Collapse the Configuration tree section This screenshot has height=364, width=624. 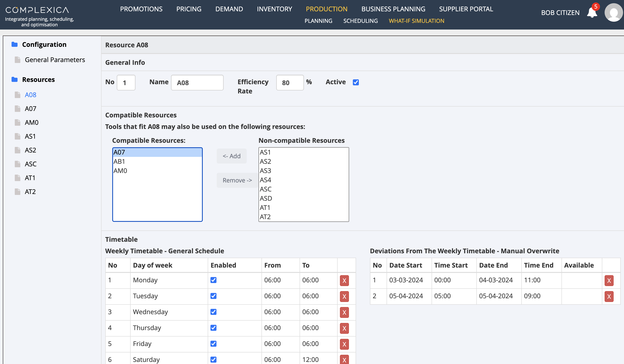coord(44,44)
